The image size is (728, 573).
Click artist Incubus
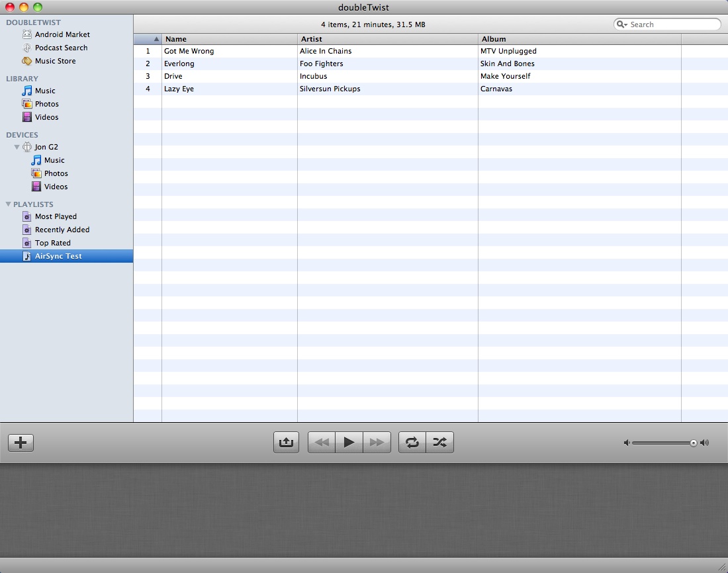pyautogui.click(x=313, y=76)
